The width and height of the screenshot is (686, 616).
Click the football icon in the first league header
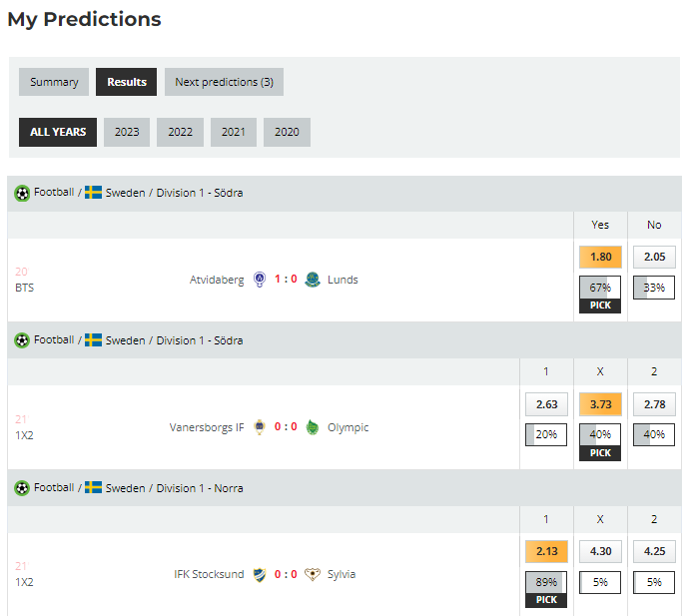[x=22, y=193]
